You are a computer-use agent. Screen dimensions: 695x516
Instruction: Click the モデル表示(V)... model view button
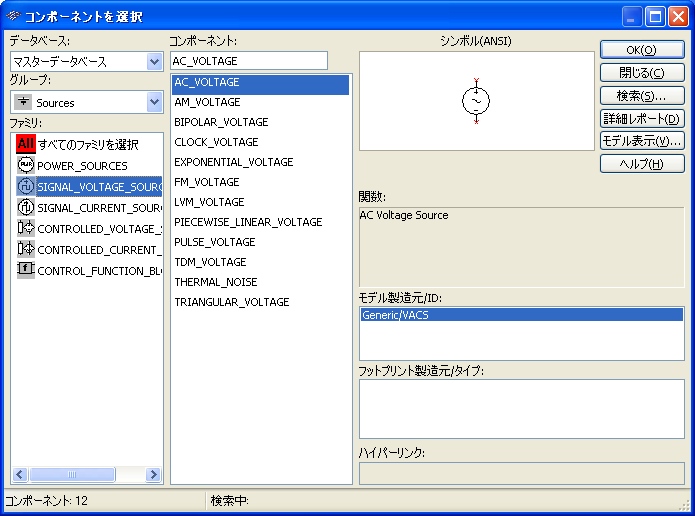tap(641, 141)
